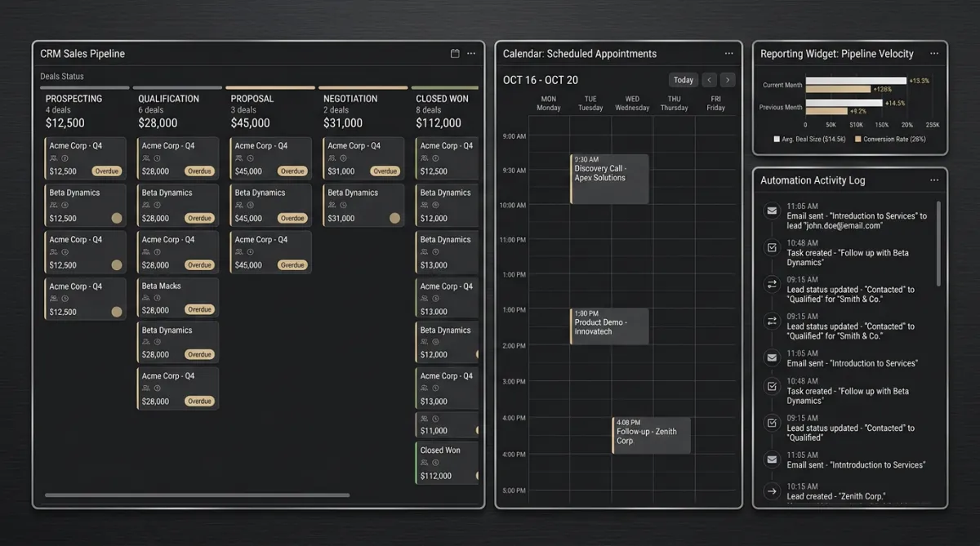This screenshot has width=980, height=546.
Task: Click the misspelled "Gverdue" badge in Proposal
Action: point(292,265)
